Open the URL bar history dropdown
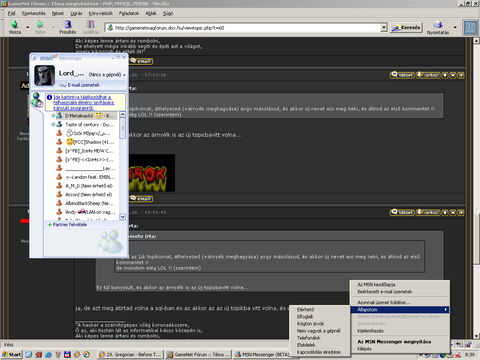 (384, 28)
